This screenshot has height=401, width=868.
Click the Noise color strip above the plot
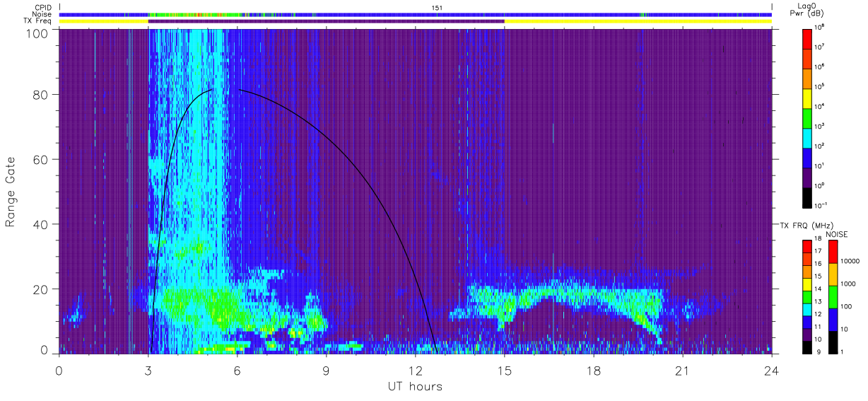(x=416, y=14)
